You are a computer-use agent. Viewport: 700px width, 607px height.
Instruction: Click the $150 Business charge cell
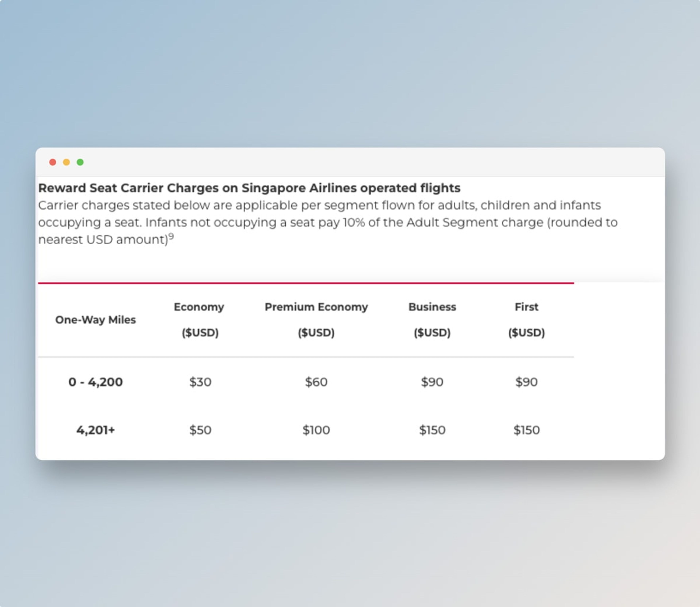click(432, 430)
